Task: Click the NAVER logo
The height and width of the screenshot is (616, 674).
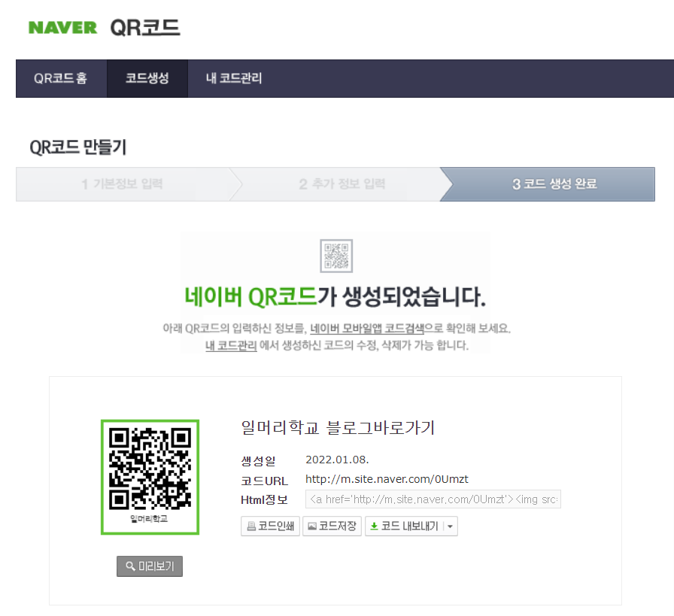Action: coord(62,28)
